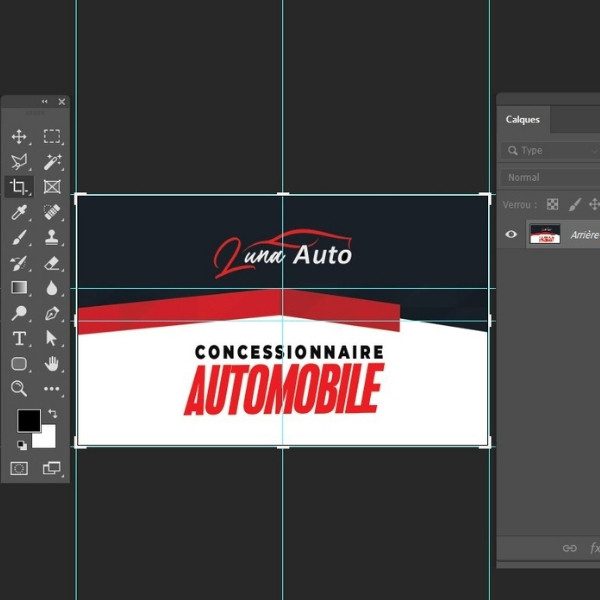Select the Rectangular Marquee tool
This screenshot has height=600, width=600.
coord(52,136)
